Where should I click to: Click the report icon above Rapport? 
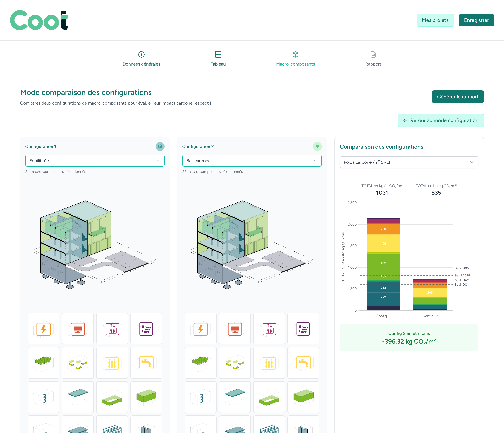[373, 54]
